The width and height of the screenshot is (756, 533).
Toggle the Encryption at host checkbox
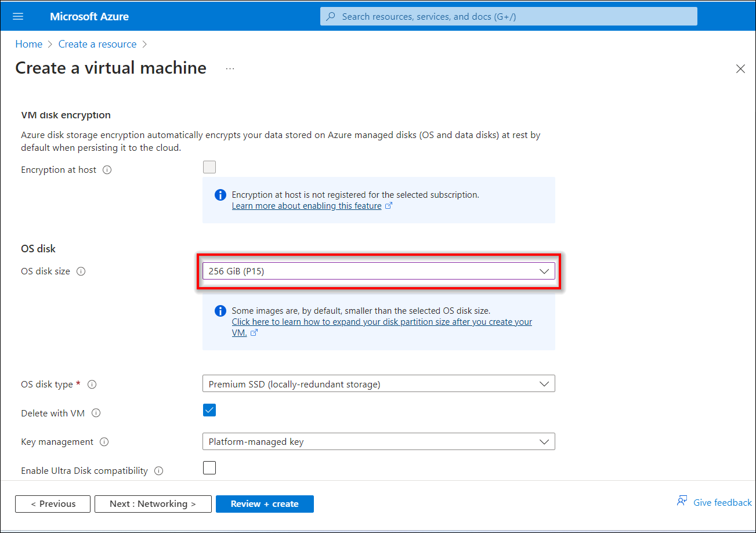pyautogui.click(x=209, y=168)
